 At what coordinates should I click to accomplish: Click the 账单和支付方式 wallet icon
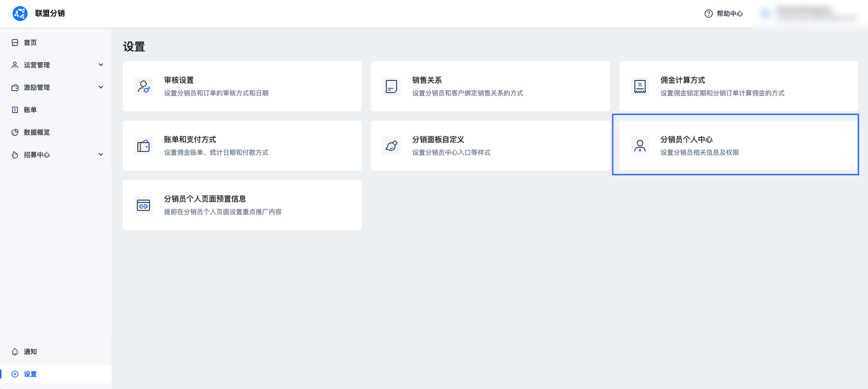point(144,146)
